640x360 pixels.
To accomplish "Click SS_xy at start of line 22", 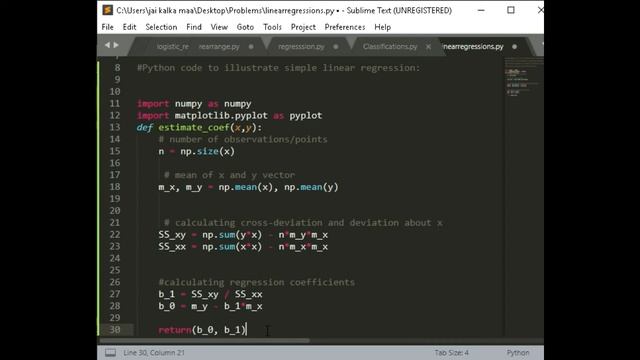I will 172,235.
